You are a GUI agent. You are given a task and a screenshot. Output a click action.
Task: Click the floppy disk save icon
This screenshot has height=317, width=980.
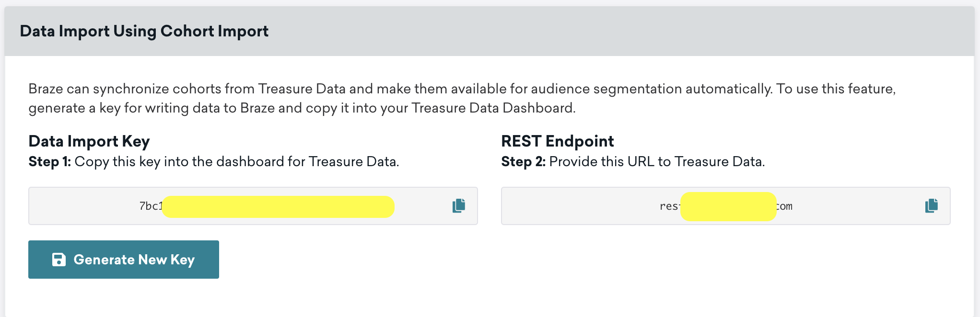(x=59, y=260)
